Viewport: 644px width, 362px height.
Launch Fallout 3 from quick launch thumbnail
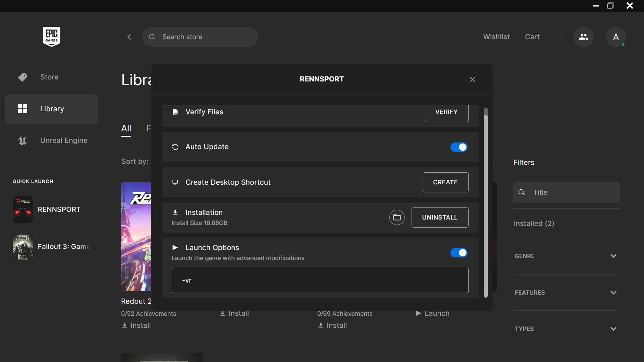[x=23, y=247]
